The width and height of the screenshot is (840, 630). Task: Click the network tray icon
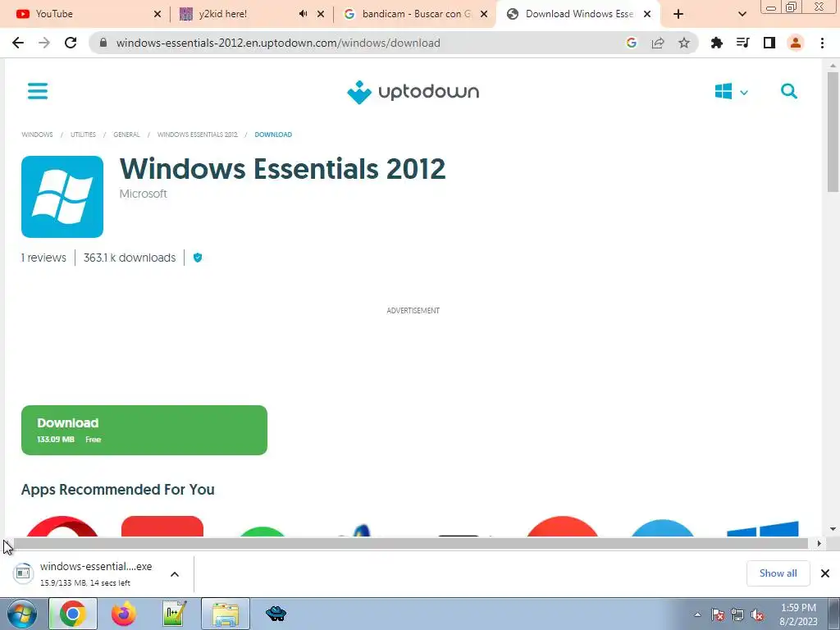pyautogui.click(x=737, y=614)
